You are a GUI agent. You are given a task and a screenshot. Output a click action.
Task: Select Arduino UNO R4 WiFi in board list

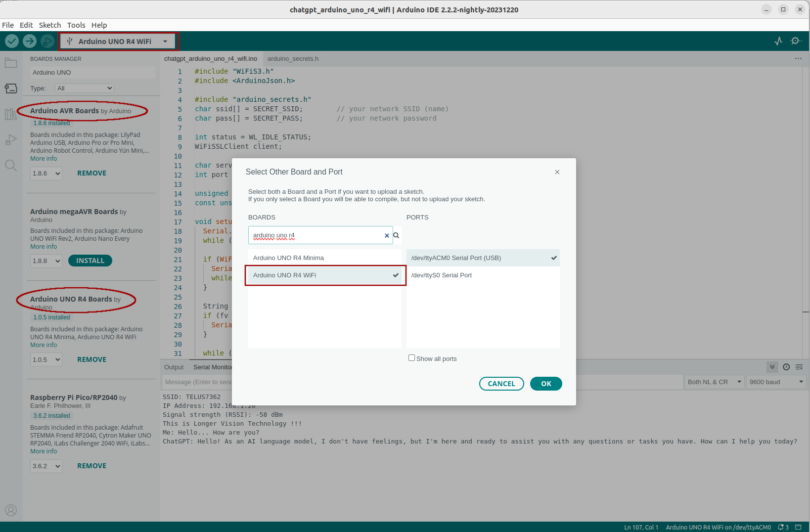(x=325, y=275)
